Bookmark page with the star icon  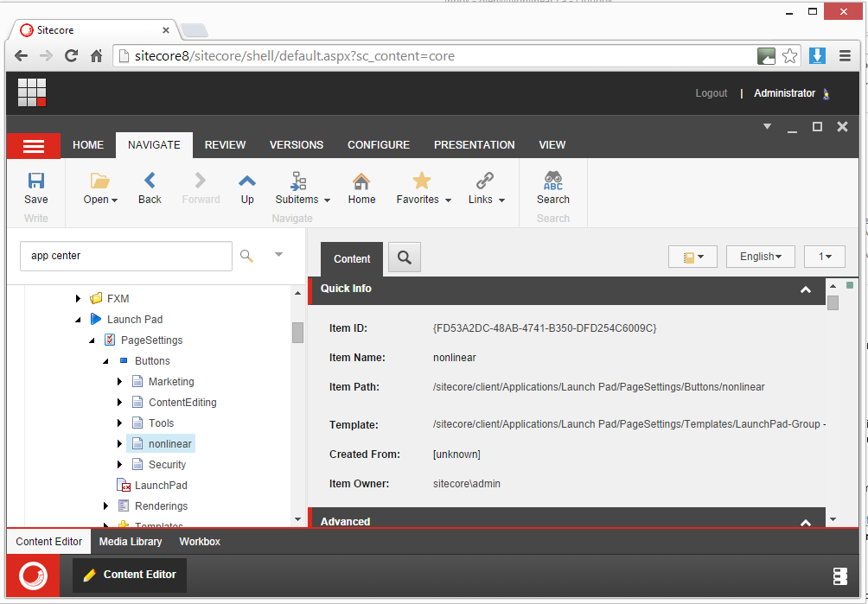pos(790,56)
